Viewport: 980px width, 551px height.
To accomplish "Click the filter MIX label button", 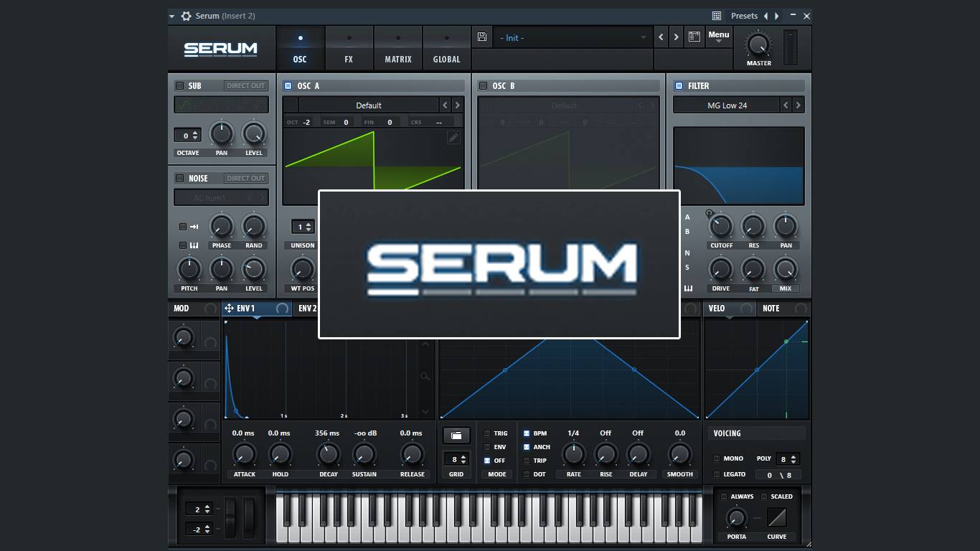I will pyautogui.click(x=786, y=288).
